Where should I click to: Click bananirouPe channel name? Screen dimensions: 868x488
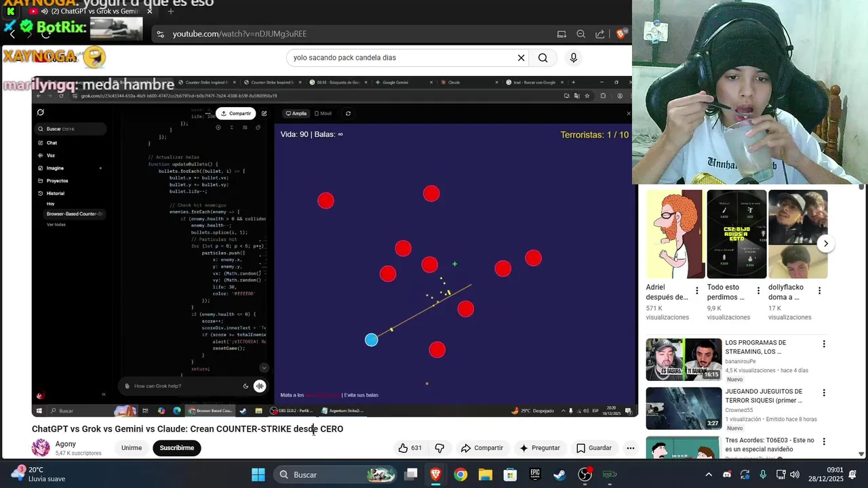pyautogui.click(x=742, y=361)
